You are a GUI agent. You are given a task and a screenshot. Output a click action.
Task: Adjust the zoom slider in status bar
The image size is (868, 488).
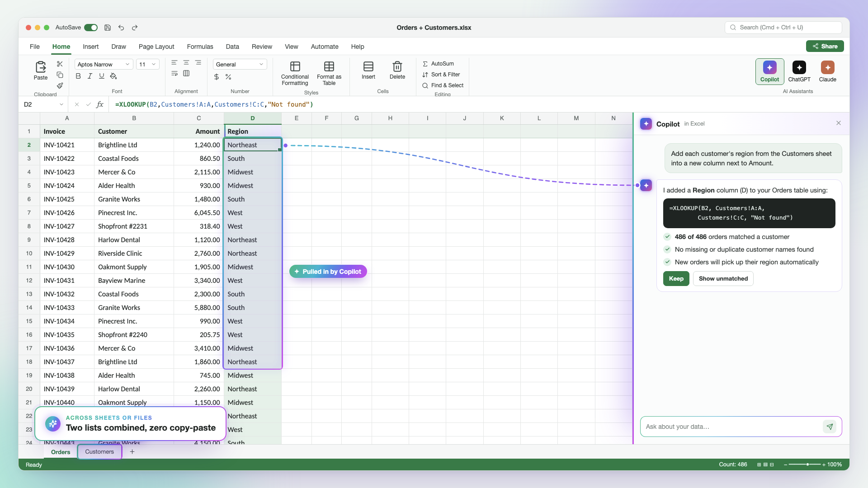tap(807, 465)
